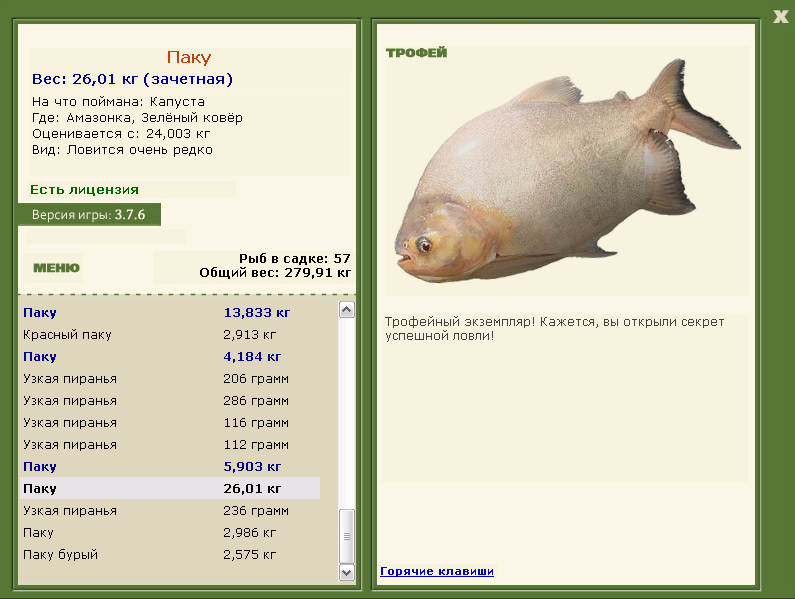Click the На что поймана: Капуста line
Screen dimensions: 795x599
click(x=118, y=102)
